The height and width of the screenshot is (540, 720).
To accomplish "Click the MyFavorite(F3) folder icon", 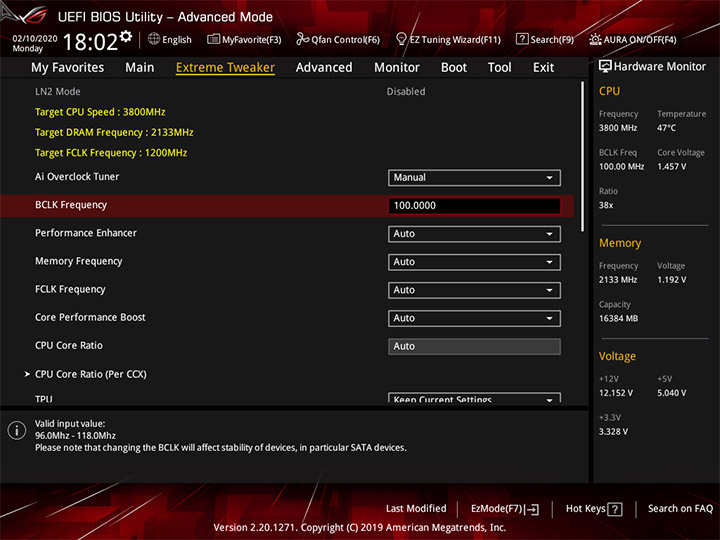I will 213,39.
